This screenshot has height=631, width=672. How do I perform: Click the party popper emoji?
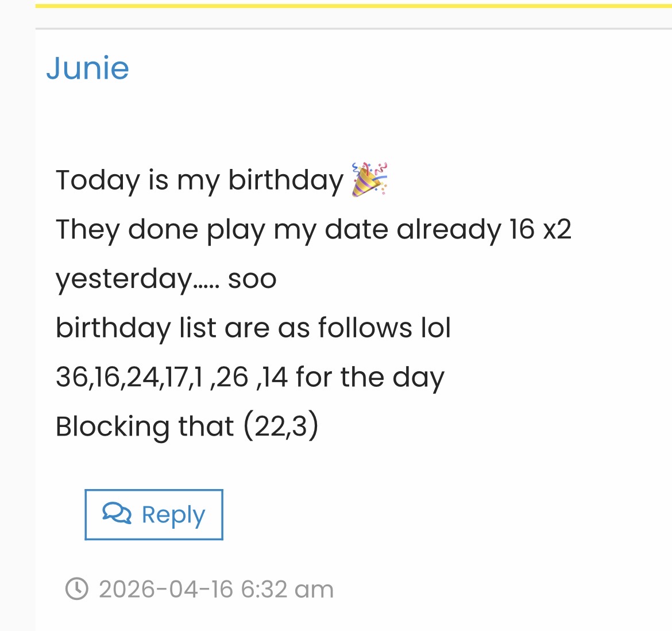[369, 179]
